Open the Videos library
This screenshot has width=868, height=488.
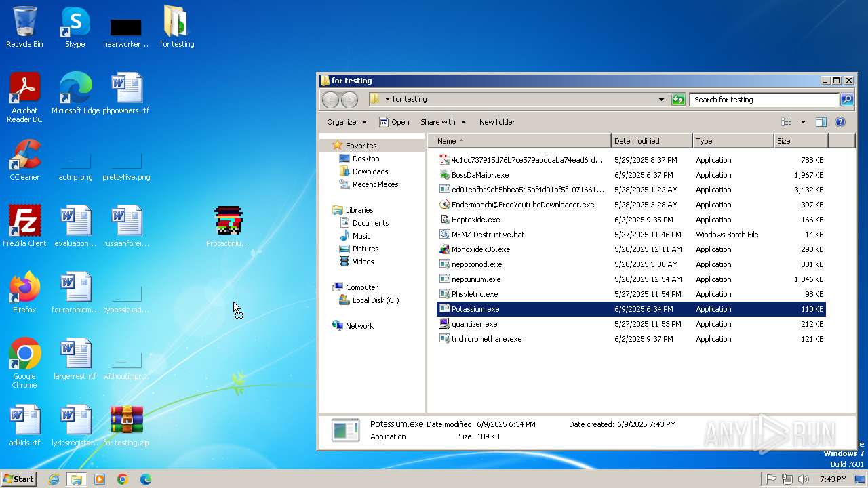click(x=363, y=262)
